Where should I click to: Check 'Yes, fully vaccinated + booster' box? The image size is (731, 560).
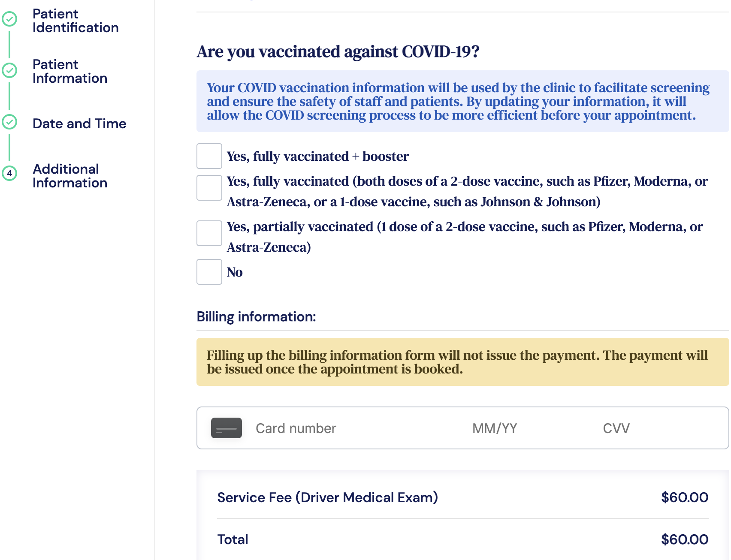[x=209, y=156]
